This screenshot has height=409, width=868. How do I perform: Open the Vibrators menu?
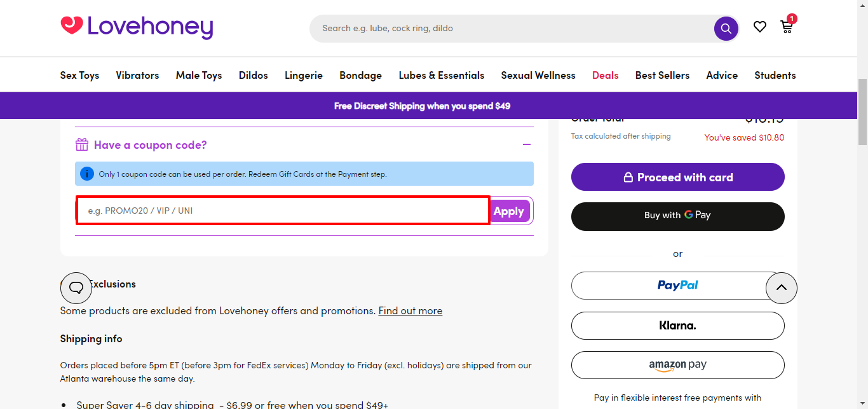coord(137,75)
